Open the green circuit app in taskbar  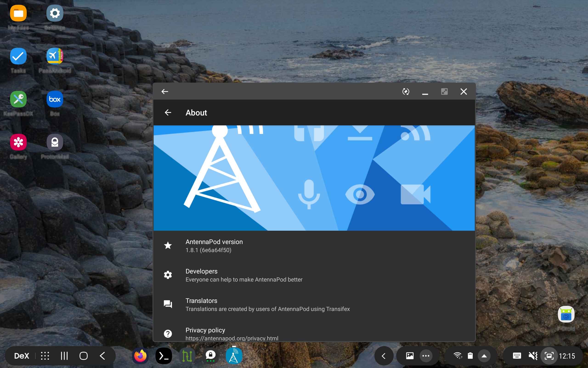[x=187, y=356]
